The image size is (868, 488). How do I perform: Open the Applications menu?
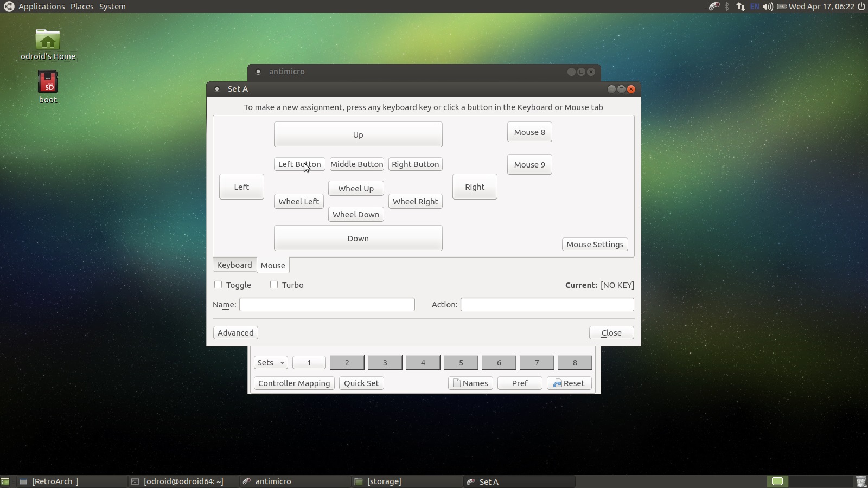click(x=41, y=7)
